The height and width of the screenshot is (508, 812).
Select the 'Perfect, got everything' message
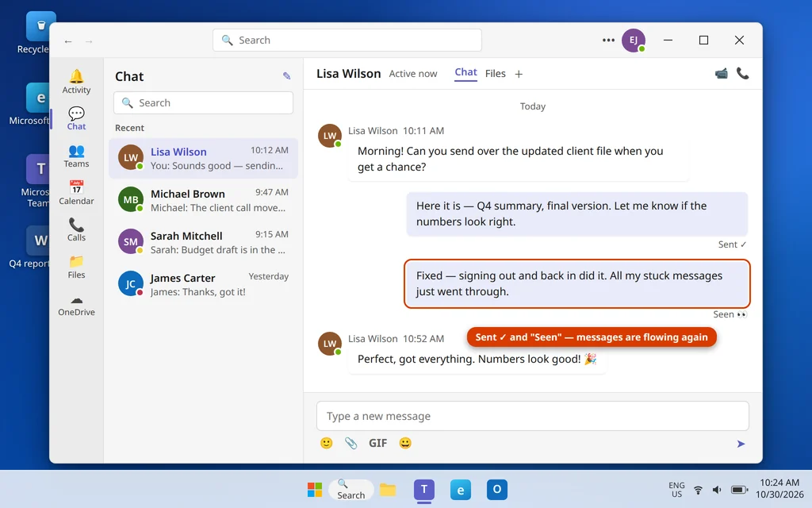[477, 359]
